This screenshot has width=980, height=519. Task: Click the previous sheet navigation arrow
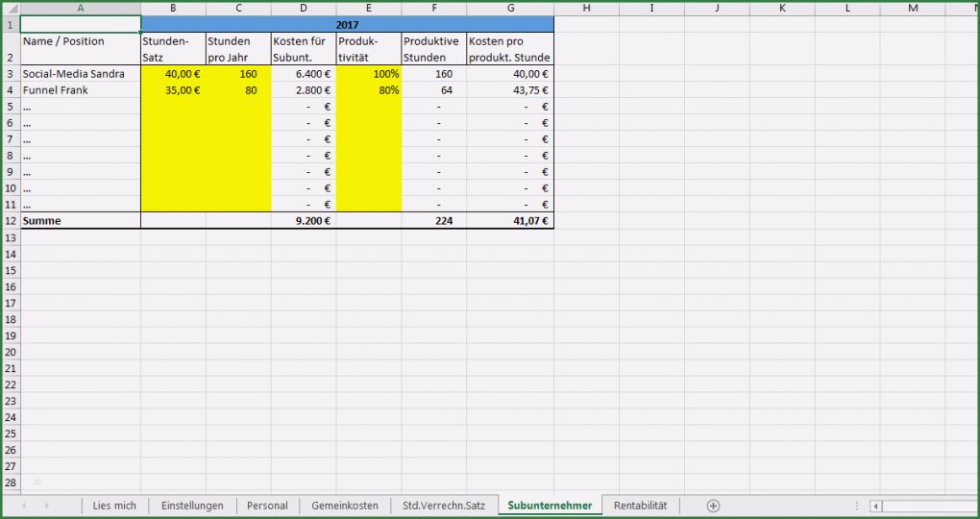(22, 506)
